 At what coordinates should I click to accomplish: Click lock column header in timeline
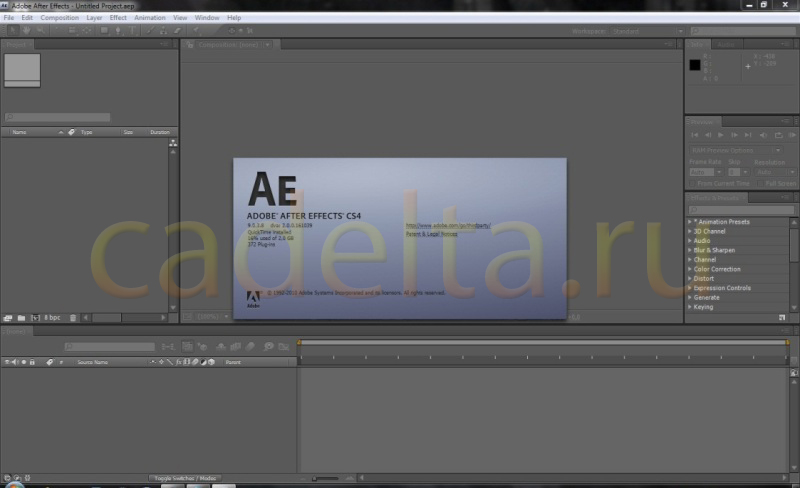(x=32, y=362)
